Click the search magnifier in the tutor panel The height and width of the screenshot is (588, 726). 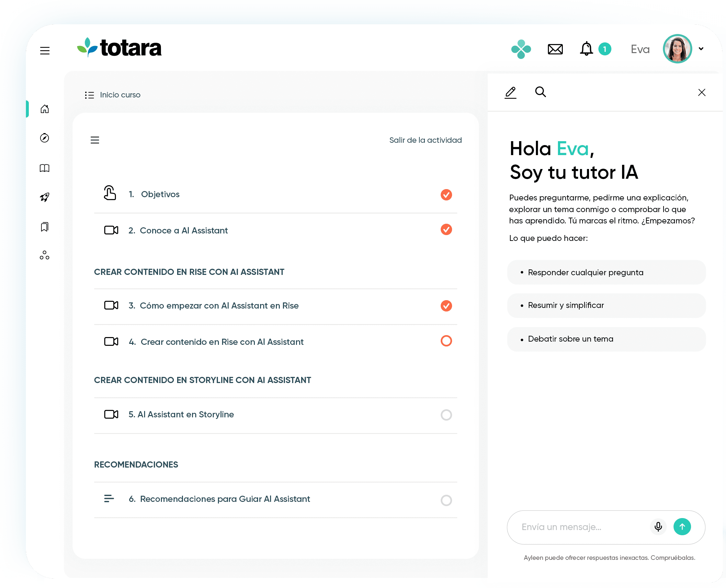coord(540,92)
